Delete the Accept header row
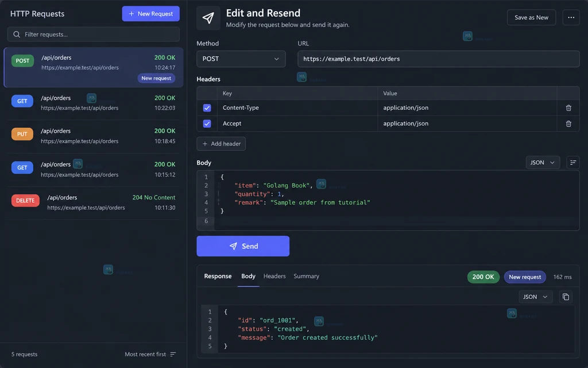Image resolution: width=588 pixels, height=368 pixels. 568,124
